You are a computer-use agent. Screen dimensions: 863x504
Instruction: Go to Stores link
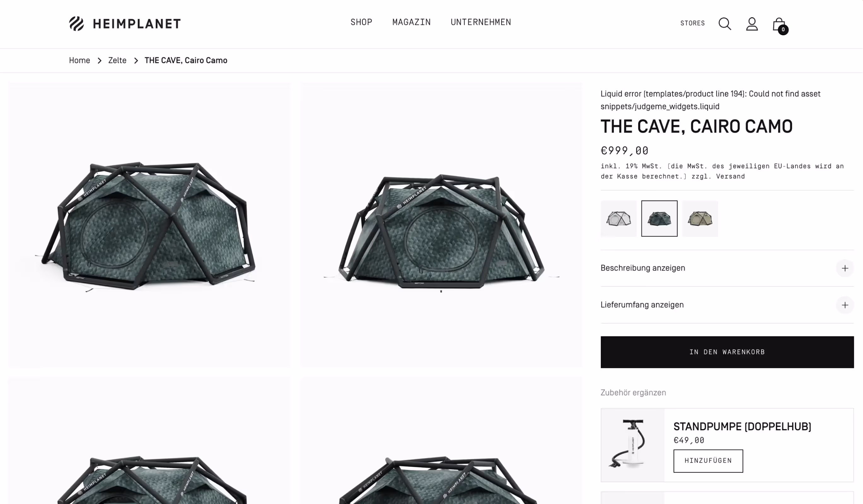coord(692,23)
